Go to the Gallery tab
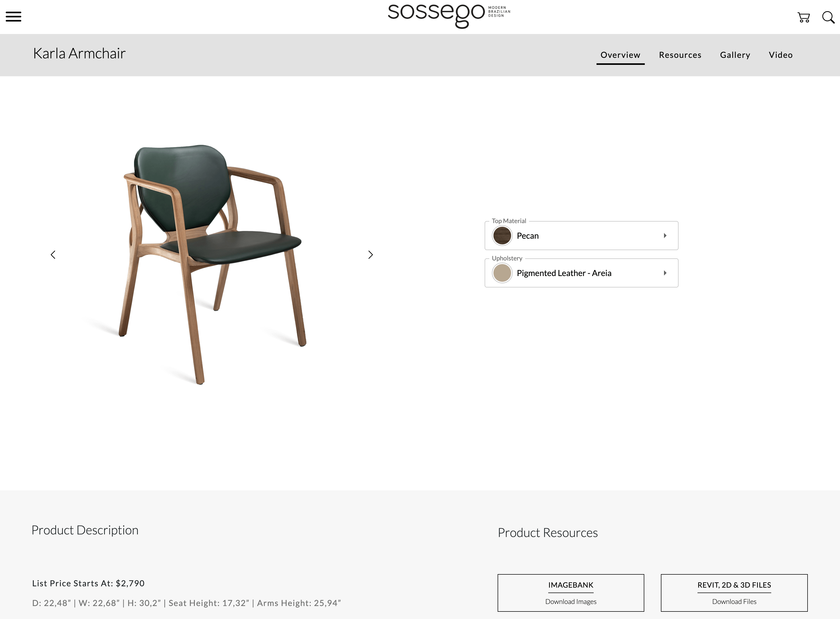840x619 pixels. pos(735,55)
